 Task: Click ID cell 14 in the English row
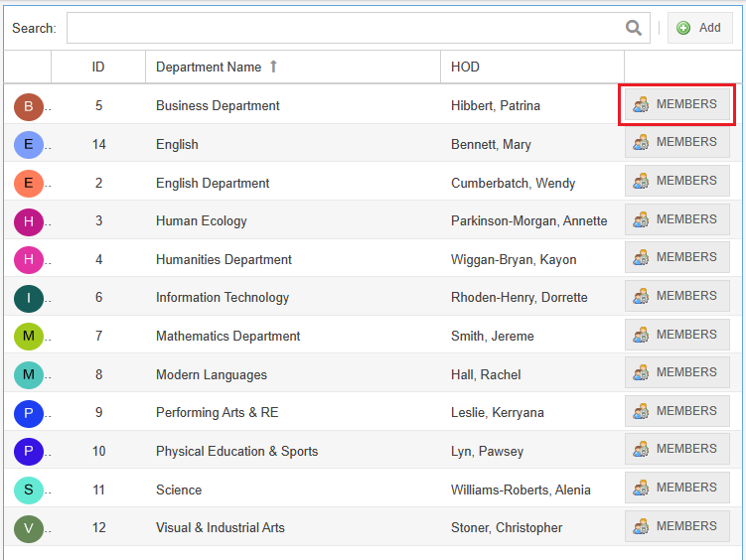click(x=98, y=145)
